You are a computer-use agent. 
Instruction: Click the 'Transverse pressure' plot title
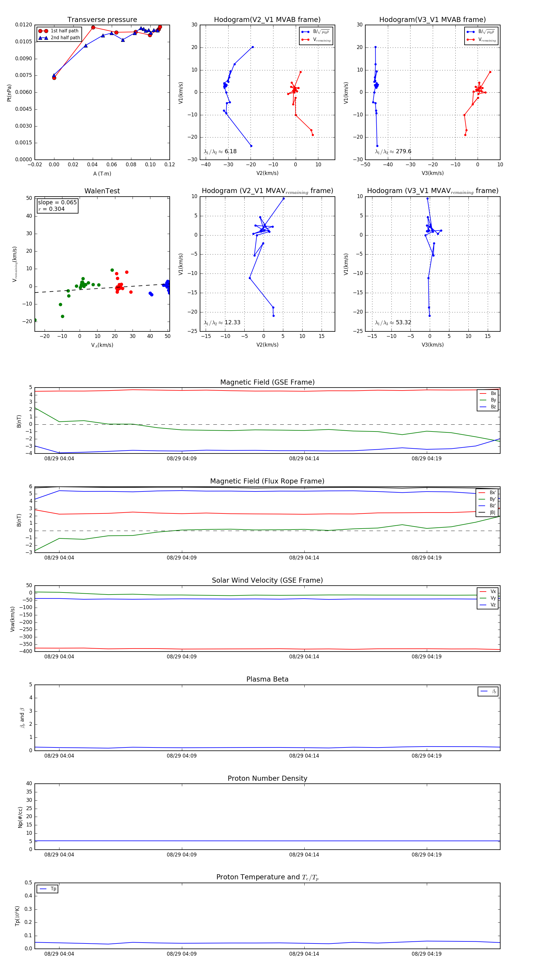(102, 19)
